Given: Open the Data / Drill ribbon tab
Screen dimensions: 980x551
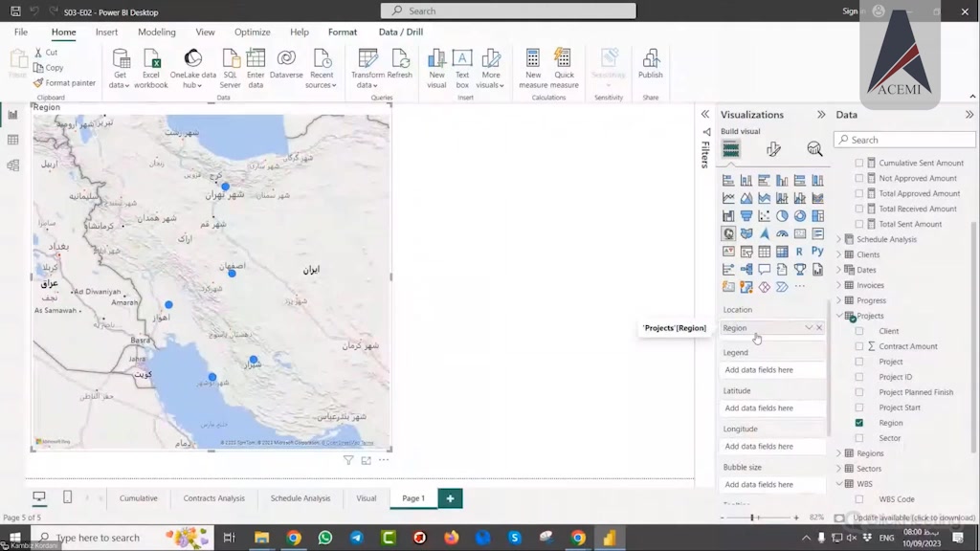Looking at the screenshot, I should (401, 32).
